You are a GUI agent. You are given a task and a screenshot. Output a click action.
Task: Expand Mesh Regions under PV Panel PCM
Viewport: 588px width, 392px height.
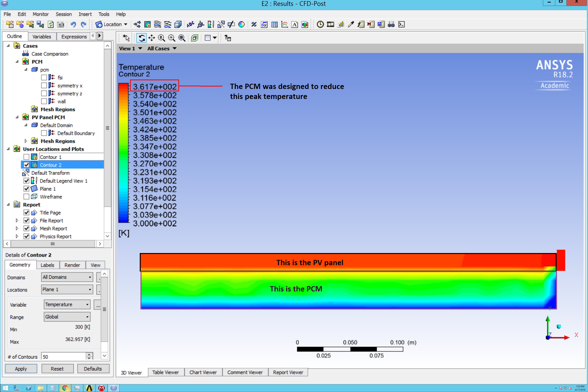(26, 141)
